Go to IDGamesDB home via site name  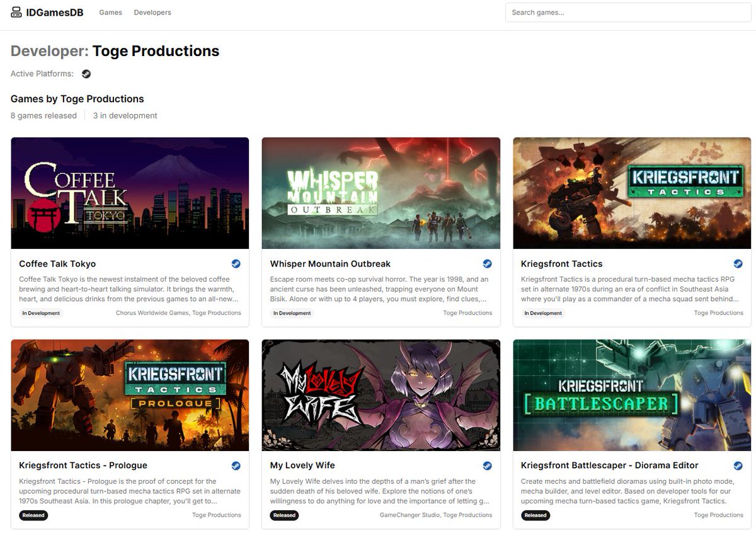coord(55,13)
